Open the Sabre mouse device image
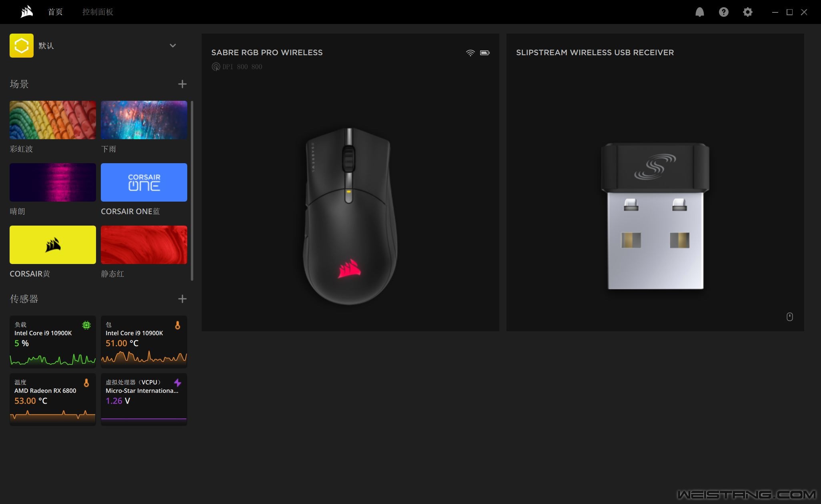 pyautogui.click(x=350, y=216)
